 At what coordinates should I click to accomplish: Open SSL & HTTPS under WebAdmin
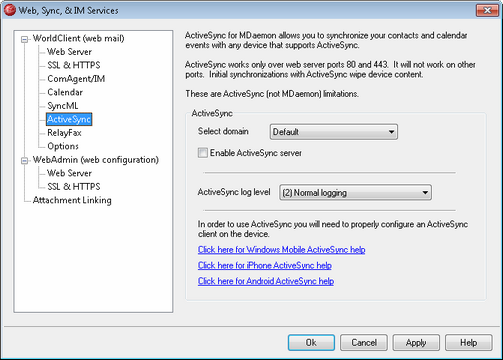74,186
